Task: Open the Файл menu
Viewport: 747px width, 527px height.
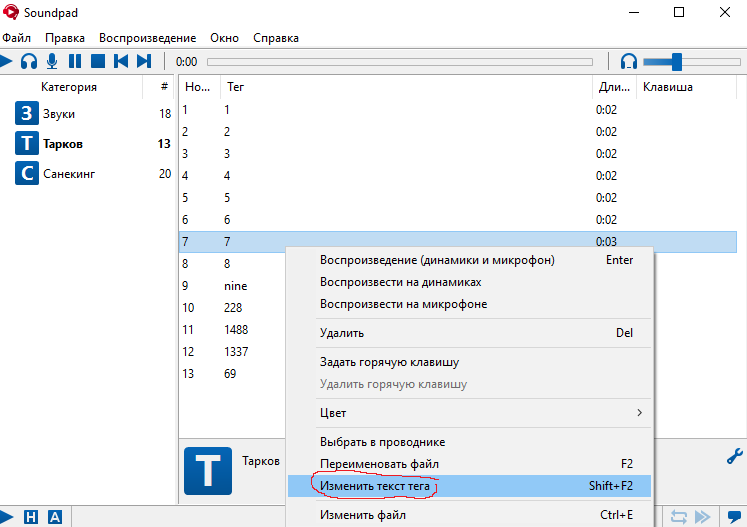Action: 17,38
